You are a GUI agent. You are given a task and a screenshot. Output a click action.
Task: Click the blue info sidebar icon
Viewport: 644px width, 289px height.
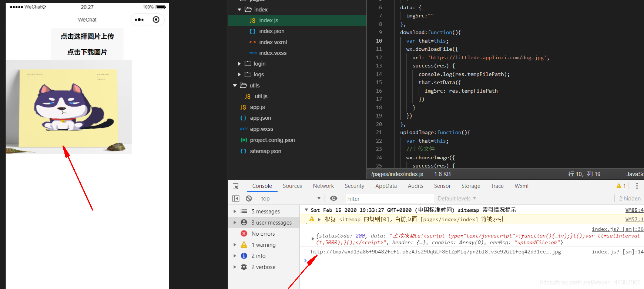point(244,256)
